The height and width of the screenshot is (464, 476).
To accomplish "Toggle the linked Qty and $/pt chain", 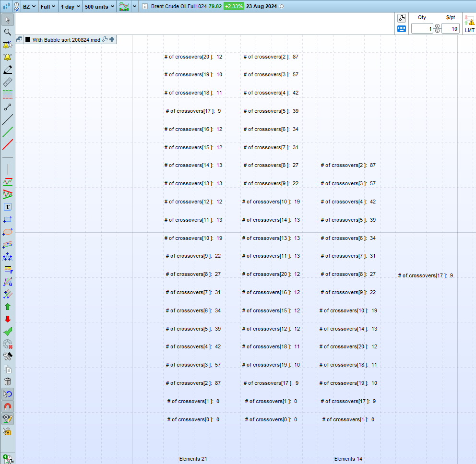I will tap(437, 28).
